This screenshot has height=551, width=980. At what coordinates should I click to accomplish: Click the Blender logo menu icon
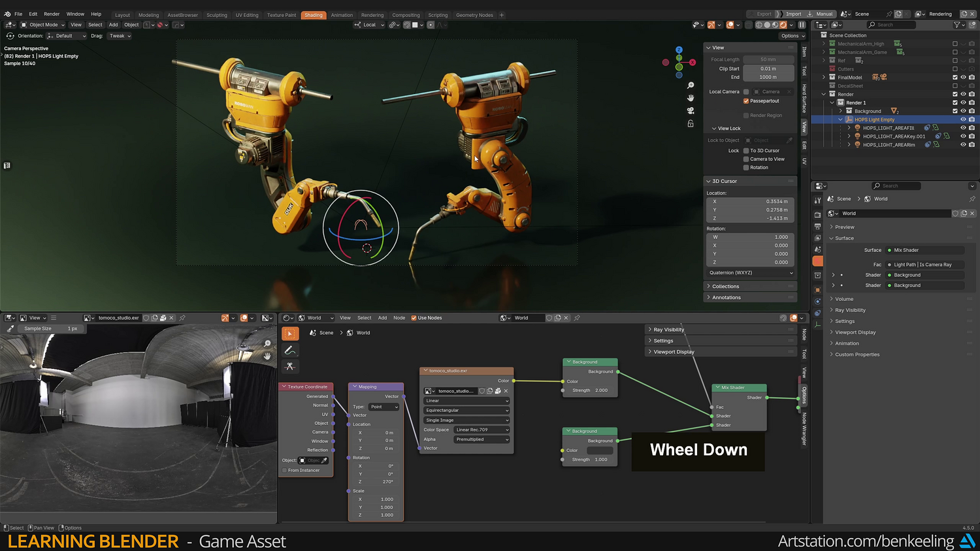7,14
